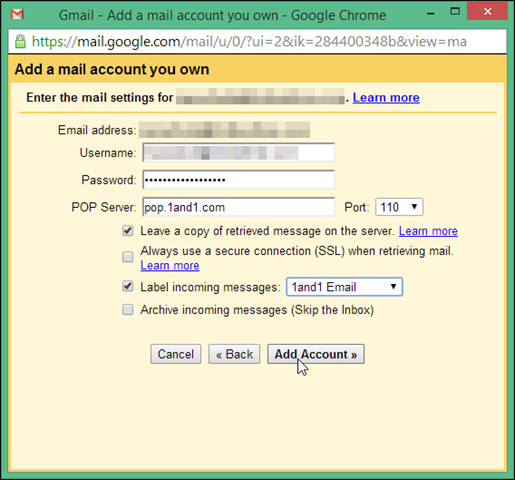This screenshot has height=480, width=515.
Task: Enable Always use a secure connection (SSL)
Action: point(128,257)
